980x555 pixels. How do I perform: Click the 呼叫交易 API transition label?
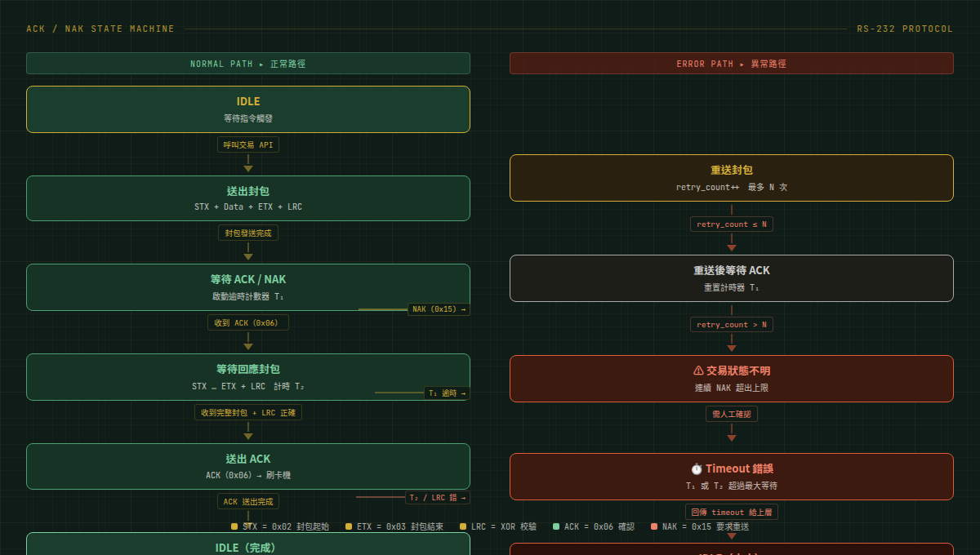pyautogui.click(x=248, y=144)
